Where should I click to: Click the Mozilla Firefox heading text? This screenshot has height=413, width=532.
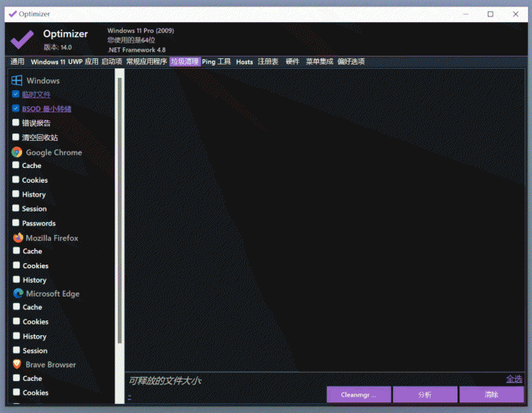click(52, 238)
